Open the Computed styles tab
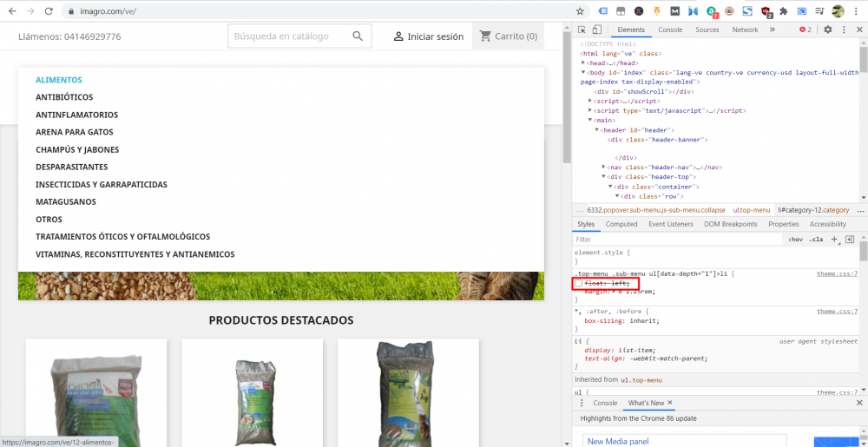 pyautogui.click(x=621, y=224)
